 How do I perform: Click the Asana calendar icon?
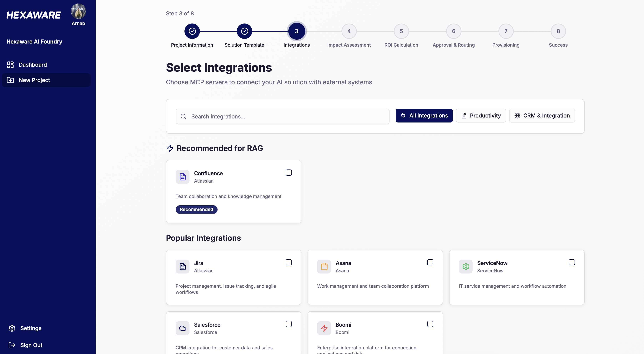point(324,266)
